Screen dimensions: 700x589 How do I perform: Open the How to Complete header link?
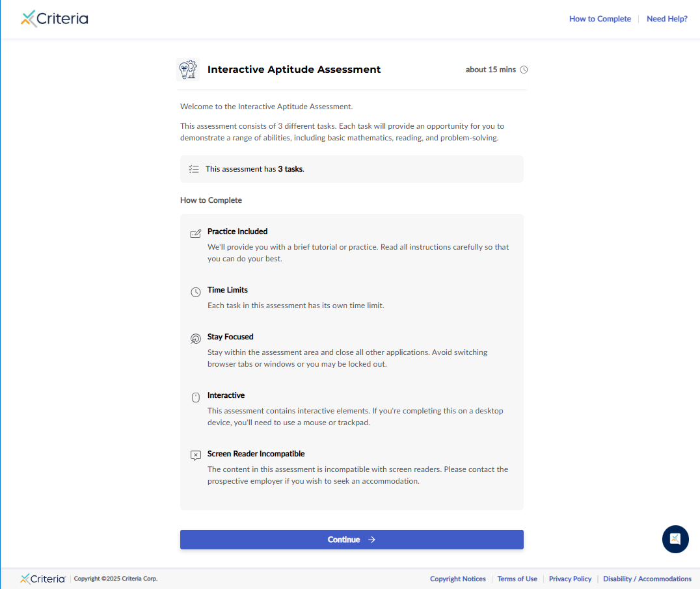click(x=600, y=19)
